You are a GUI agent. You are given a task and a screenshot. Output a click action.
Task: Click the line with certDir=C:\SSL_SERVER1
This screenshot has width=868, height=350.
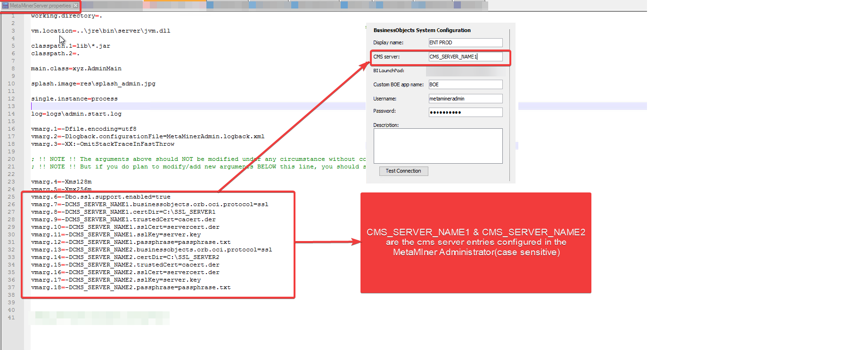pyautogui.click(x=123, y=212)
